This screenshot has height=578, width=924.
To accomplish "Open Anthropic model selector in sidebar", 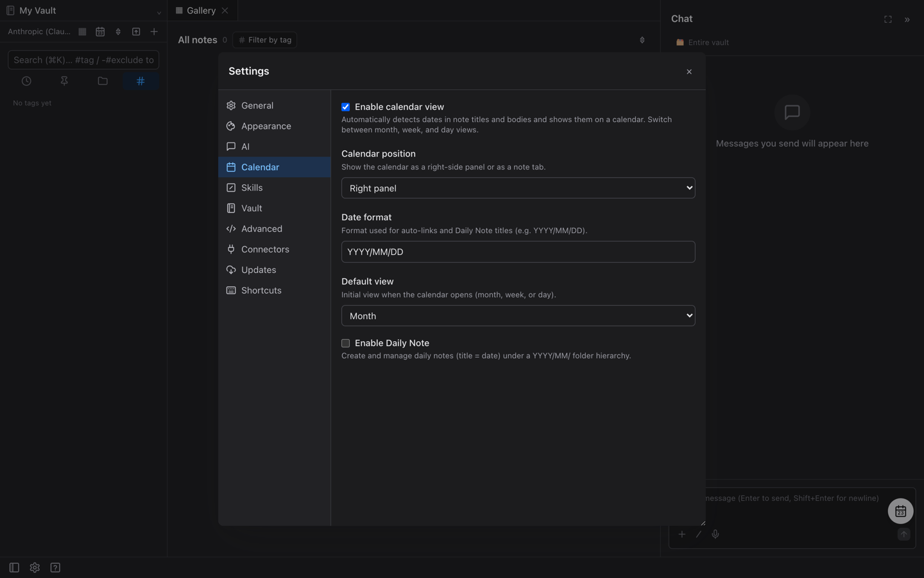I will [x=39, y=31].
